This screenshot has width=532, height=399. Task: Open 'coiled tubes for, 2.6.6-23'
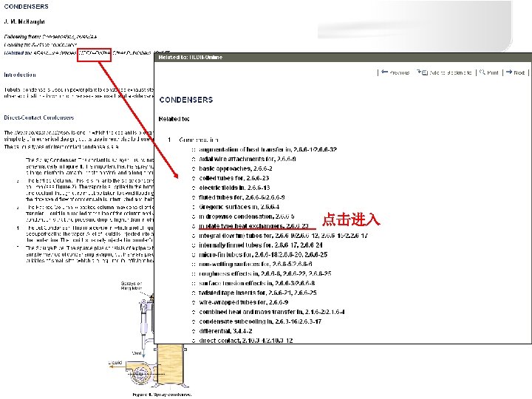[233, 178]
